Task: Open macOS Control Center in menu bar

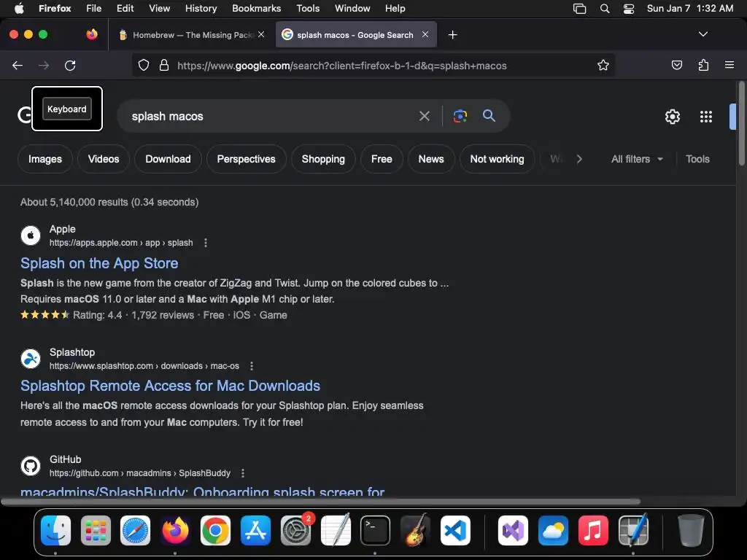Action: pyautogui.click(x=629, y=9)
